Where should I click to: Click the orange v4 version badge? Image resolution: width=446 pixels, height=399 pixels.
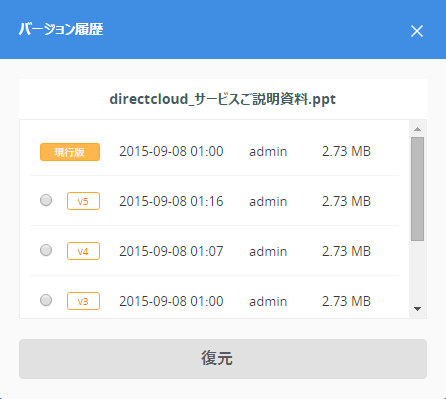[83, 251]
